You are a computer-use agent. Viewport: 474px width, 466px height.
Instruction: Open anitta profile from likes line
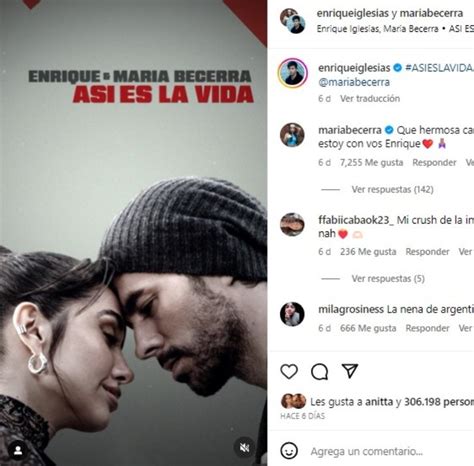click(x=379, y=402)
